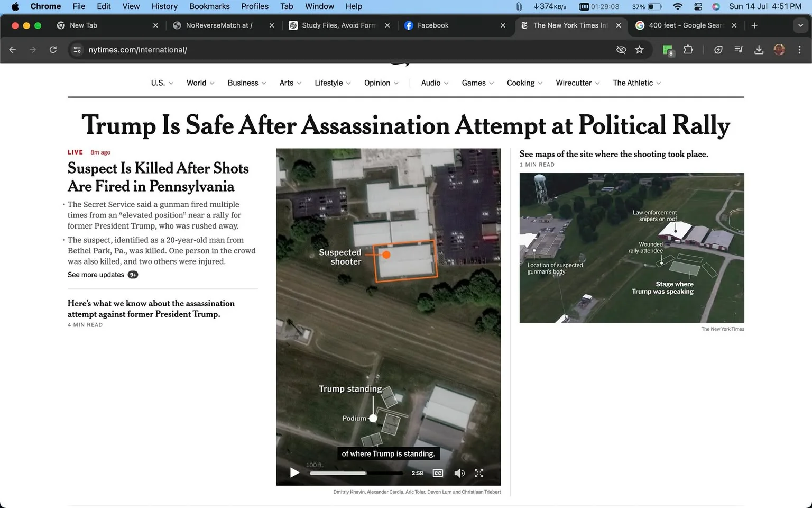Click the battery status indicator
The image size is (812, 508).
pos(648,6)
